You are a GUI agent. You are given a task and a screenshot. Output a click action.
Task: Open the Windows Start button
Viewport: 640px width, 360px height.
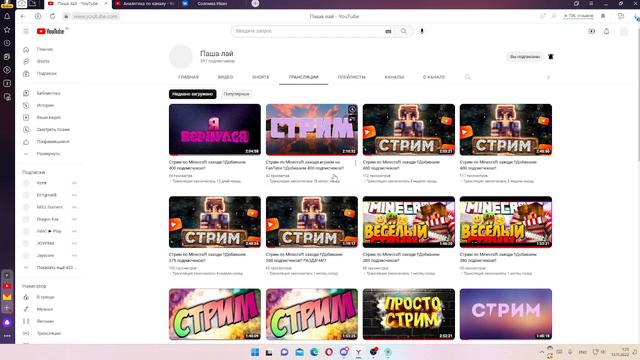click(x=255, y=352)
